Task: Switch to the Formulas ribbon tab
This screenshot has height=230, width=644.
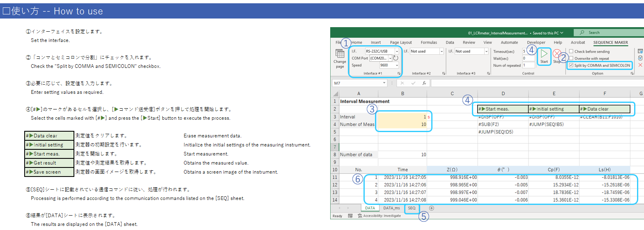Action: point(429,42)
